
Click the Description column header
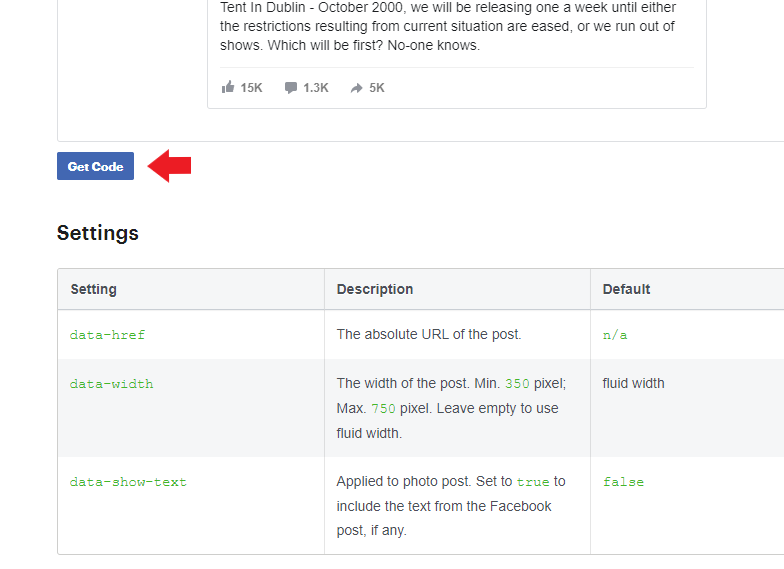pyautogui.click(x=375, y=289)
